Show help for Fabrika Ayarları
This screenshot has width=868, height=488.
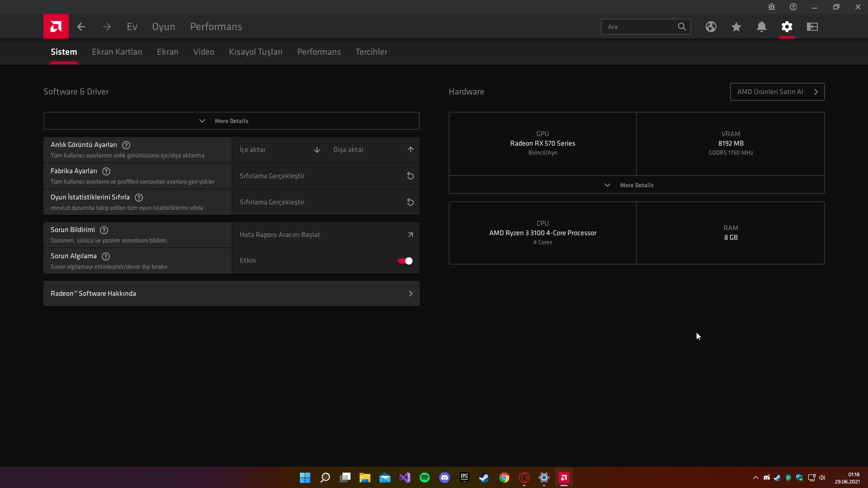(106, 171)
